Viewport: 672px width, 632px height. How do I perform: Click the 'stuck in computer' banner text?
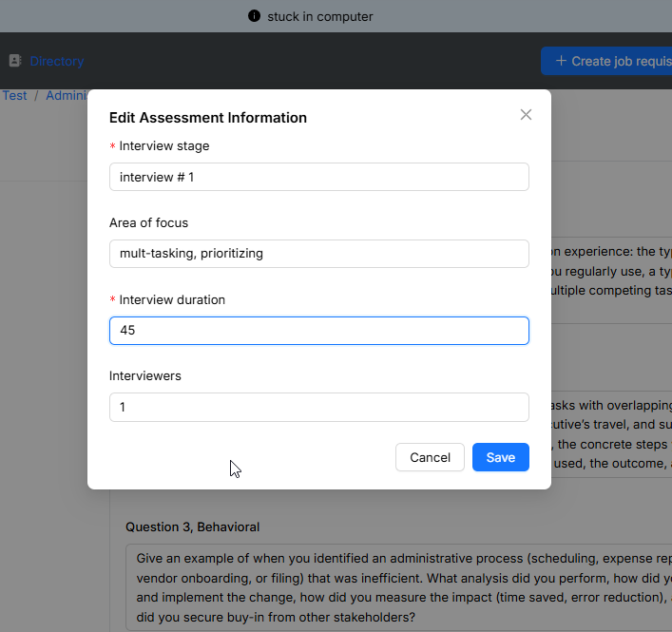pyautogui.click(x=320, y=17)
